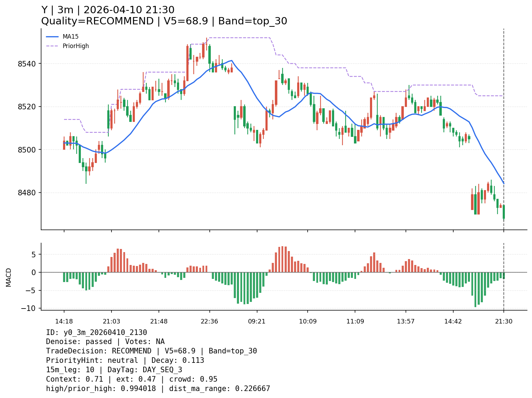Click the purple dashed PriorHigh legend sample
The image size is (532, 398).
tap(52, 46)
